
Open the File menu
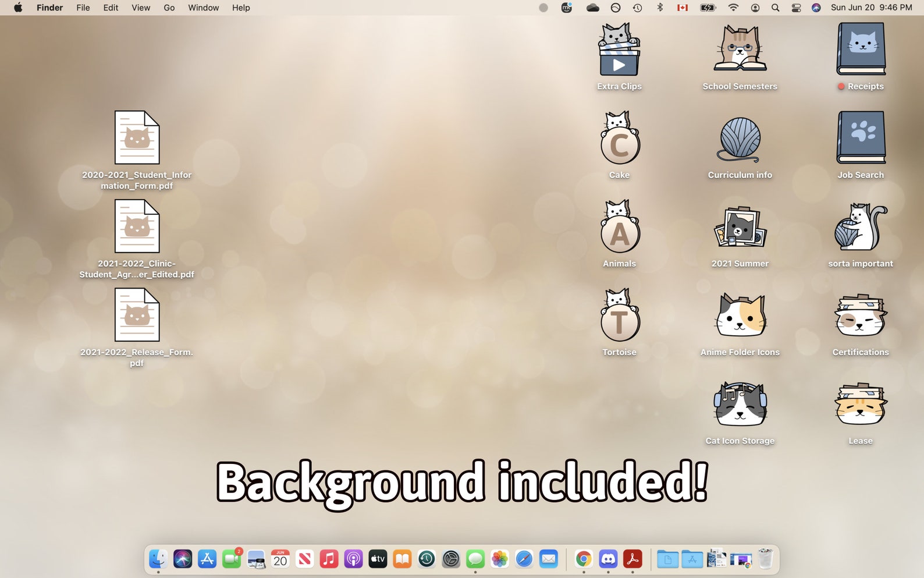coord(83,8)
